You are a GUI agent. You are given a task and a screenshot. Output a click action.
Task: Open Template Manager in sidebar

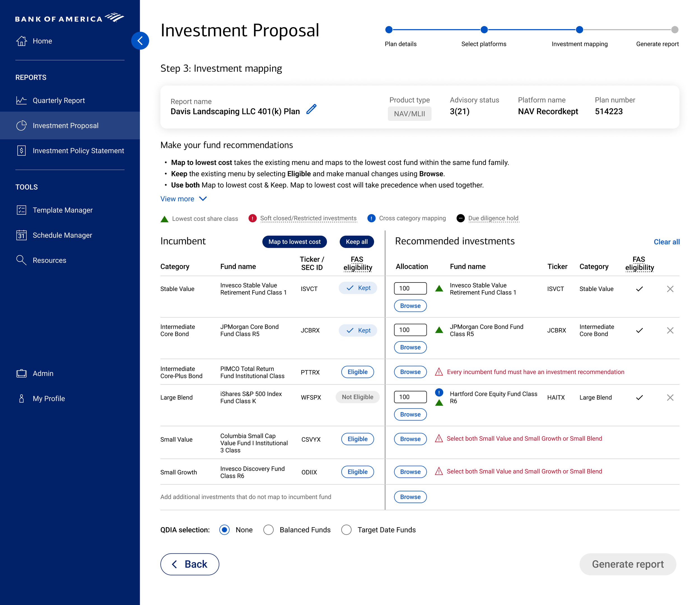pyautogui.click(x=62, y=210)
